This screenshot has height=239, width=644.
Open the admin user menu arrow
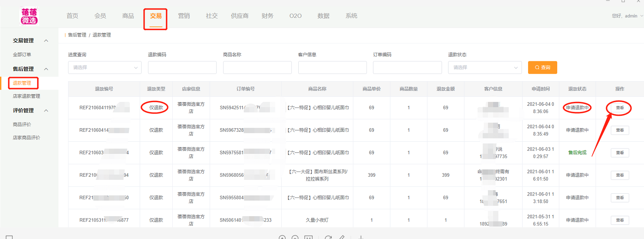pos(642,16)
